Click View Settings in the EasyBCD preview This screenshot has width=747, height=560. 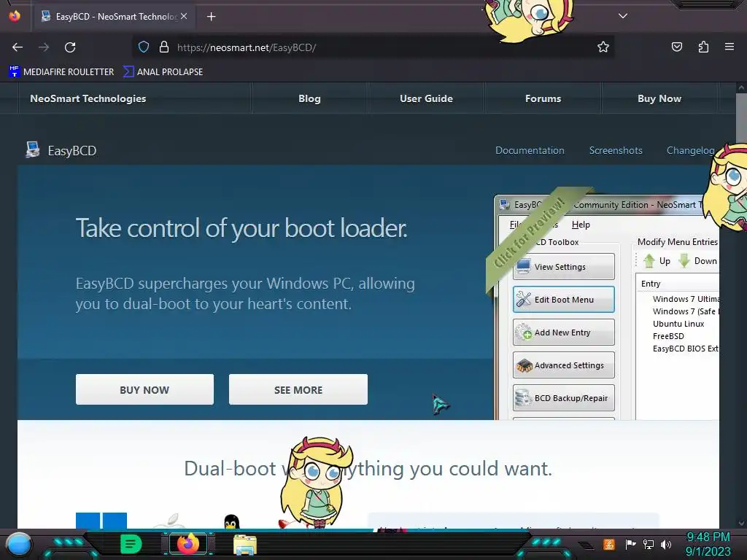point(564,267)
